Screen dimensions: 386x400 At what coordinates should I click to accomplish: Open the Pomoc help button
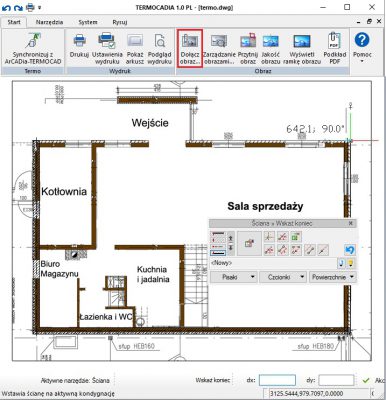point(362,47)
